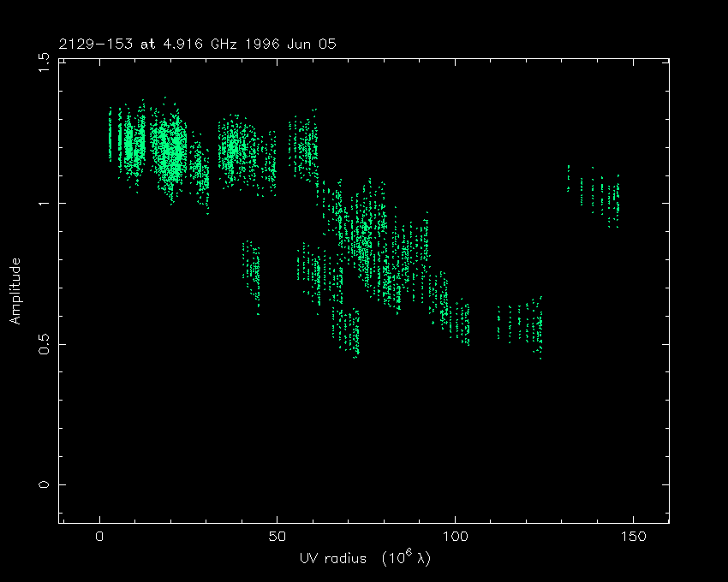This screenshot has height=582, width=728.
Task: Click the x-axis tick label '150'
Action: click(632, 537)
